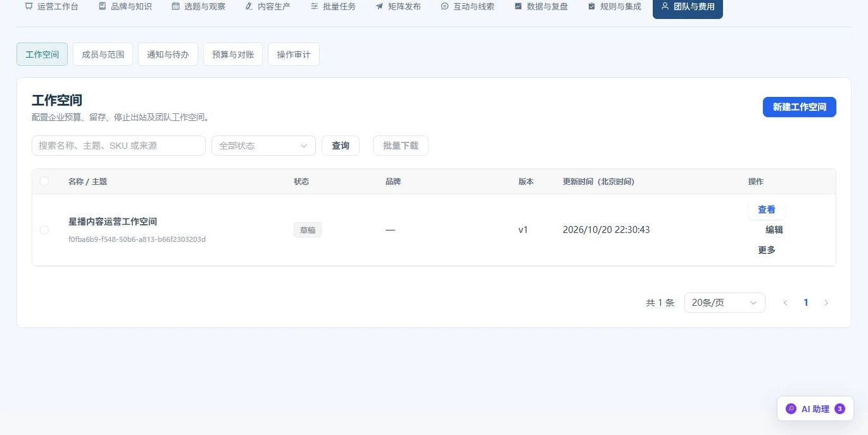Screen dimensions: 868x435
Task: Go to previous page arrow
Action: pos(786,303)
